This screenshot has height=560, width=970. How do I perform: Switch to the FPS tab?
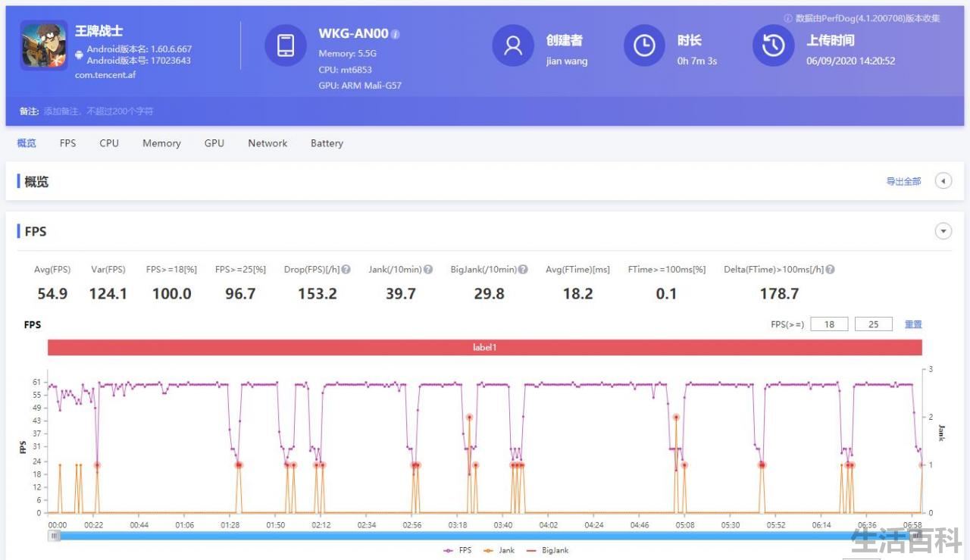click(68, 143)
